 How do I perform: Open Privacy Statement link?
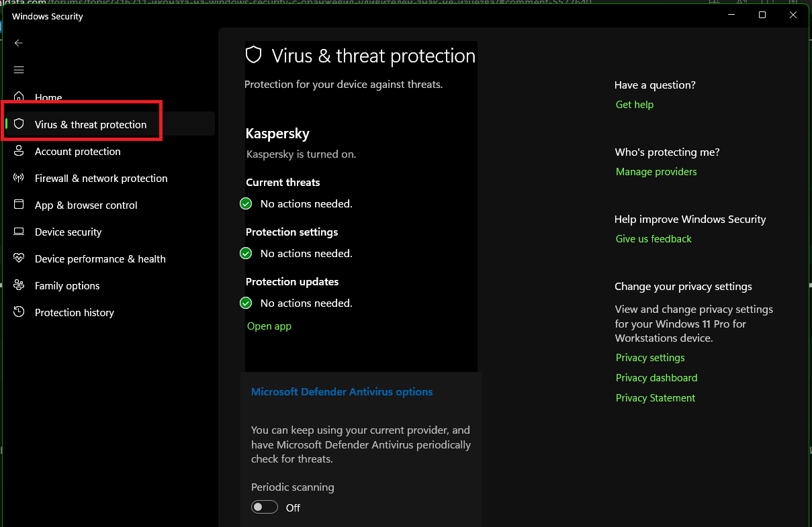click(x=656, y=398)
